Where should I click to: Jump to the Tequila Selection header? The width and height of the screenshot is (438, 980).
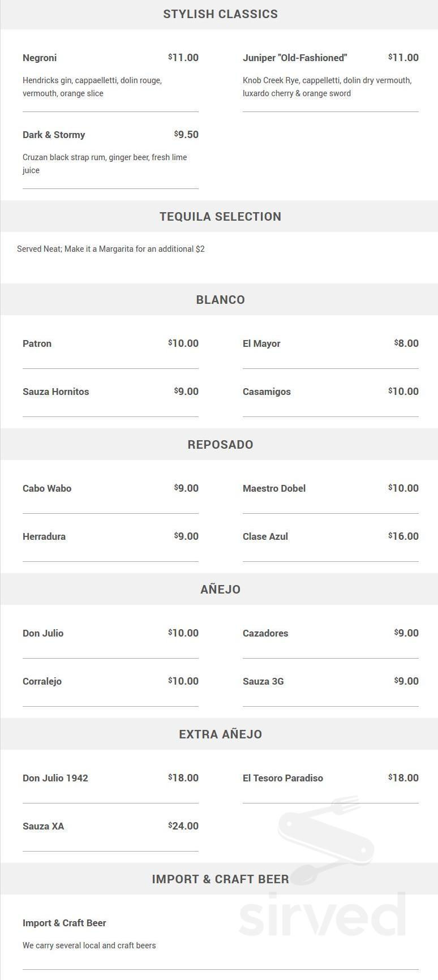click(x=220, y=216)
